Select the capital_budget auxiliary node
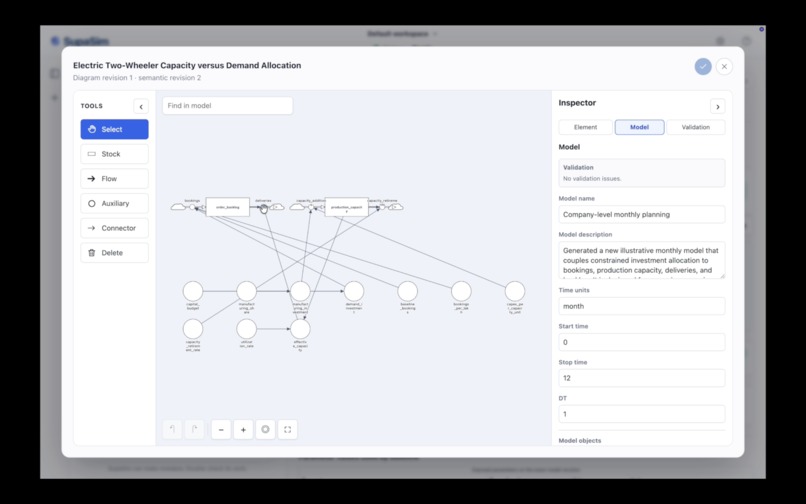Image resolution: width=806 pixels, height=504 pixels. 193,291
